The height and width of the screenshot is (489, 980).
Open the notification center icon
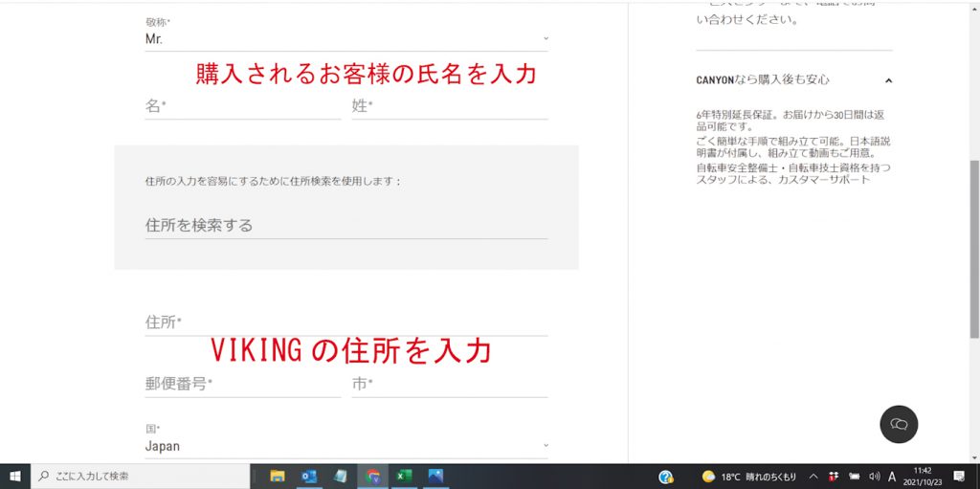(958, 476)
